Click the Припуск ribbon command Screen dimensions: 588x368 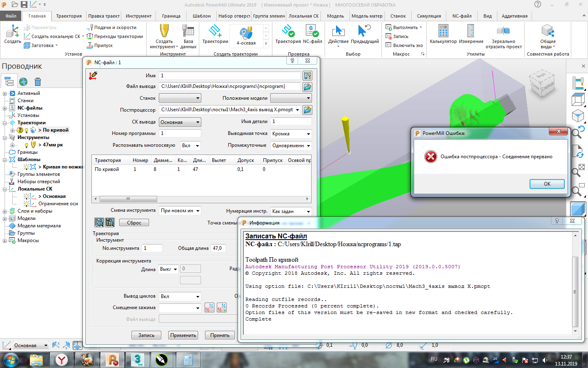pyautogui.click(x=100, y=45)
